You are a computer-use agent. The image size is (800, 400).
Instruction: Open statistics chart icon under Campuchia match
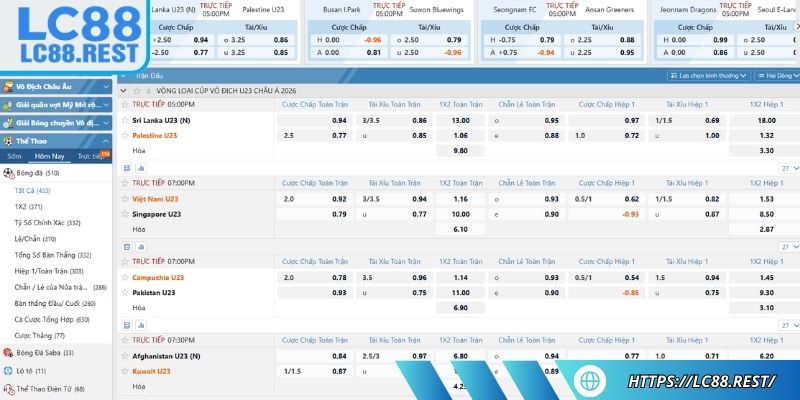(140, 324)
